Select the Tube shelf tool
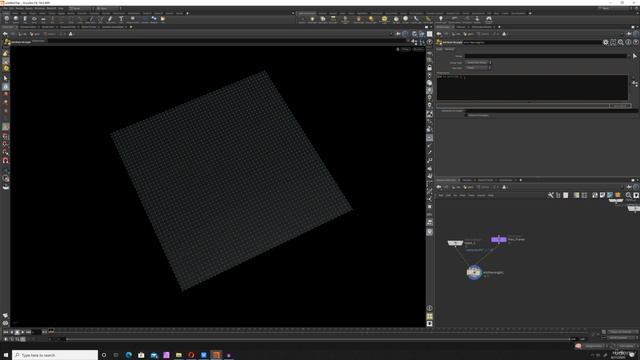640x360 pixels. tap(25, 19)
